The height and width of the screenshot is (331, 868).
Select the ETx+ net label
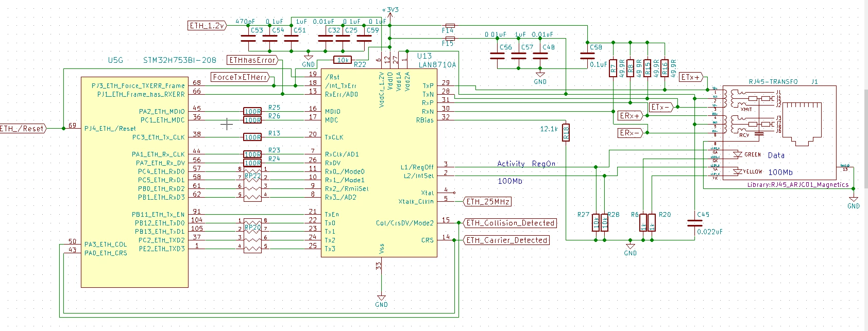click(691, 77)
